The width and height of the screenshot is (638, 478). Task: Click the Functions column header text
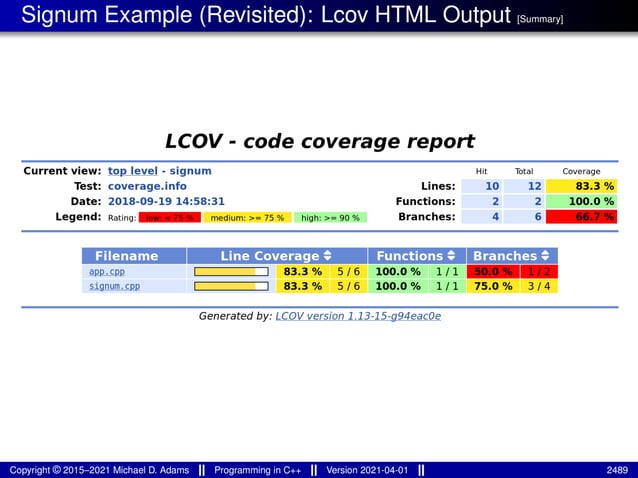coord(410,256)
